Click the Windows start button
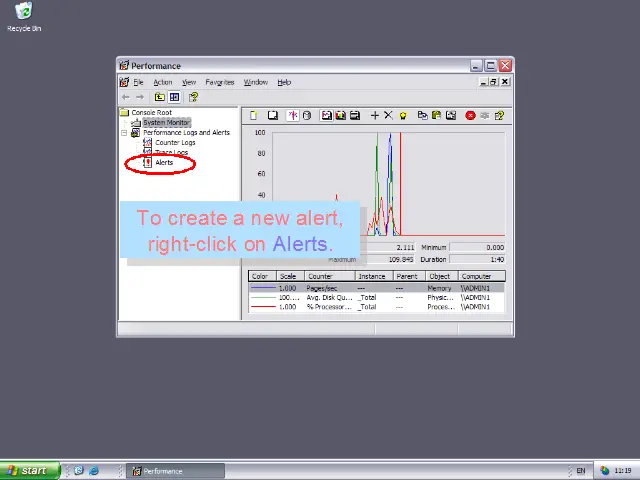Viewport: 640px width, 480px height. click(x=30, y=471)
